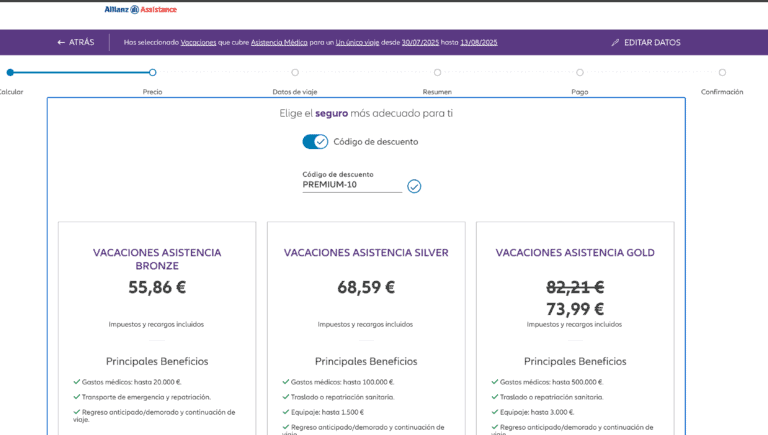
Task: Select the Vacaciones Asistencia Bronze plan title
Action: coord(157,259)
